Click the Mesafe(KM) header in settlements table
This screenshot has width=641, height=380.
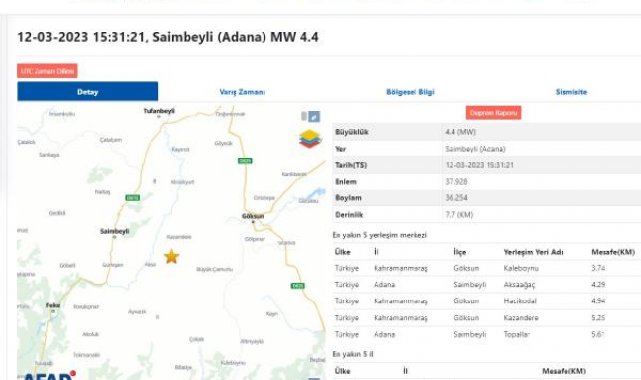tap(613, 252)
